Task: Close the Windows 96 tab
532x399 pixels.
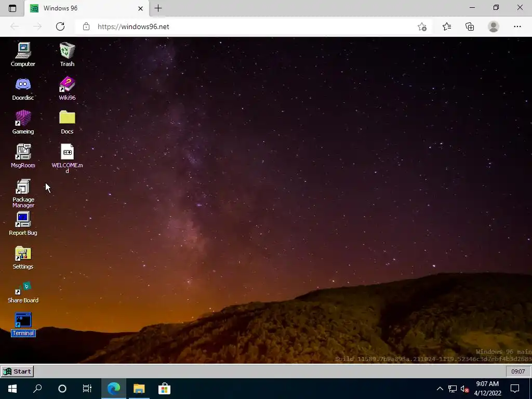Action: pyautogui.click(x=140, y=8)
